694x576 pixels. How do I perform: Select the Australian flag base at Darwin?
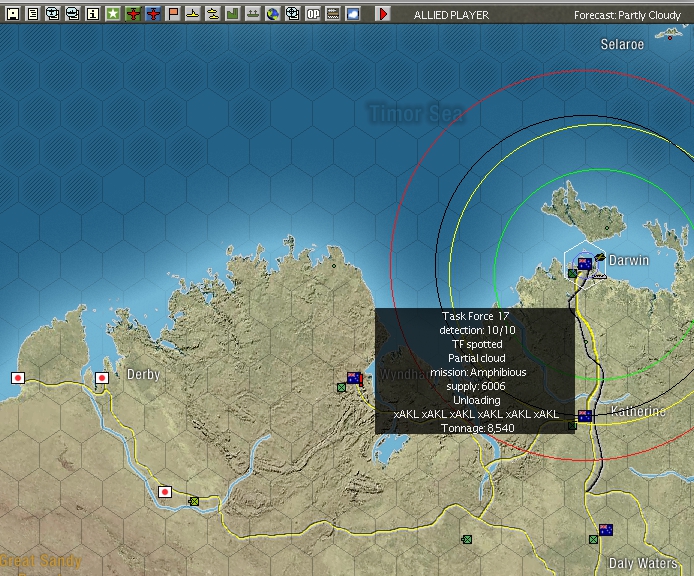[x=585, y=263]
